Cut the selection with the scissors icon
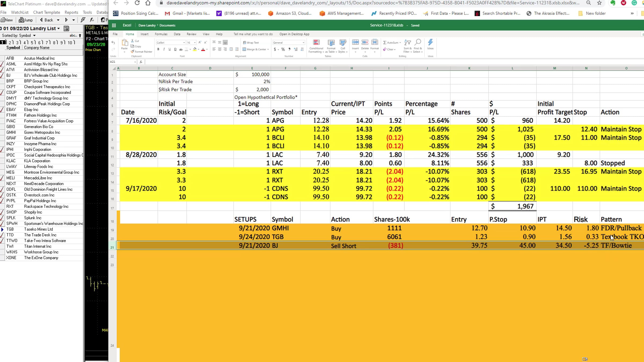The width and height of the screenshot is (644, 362). point(132,41)
